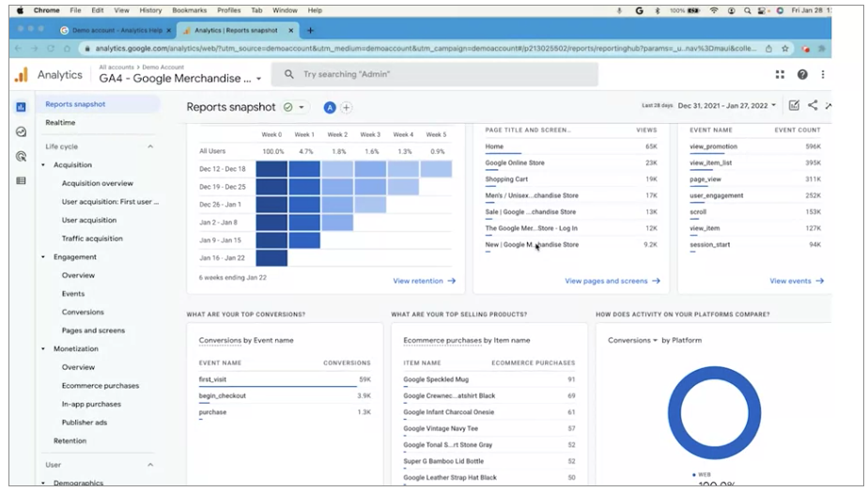Open the Advertising icon in left rail
Screen dimensions: 868x492
pos(21,156)
